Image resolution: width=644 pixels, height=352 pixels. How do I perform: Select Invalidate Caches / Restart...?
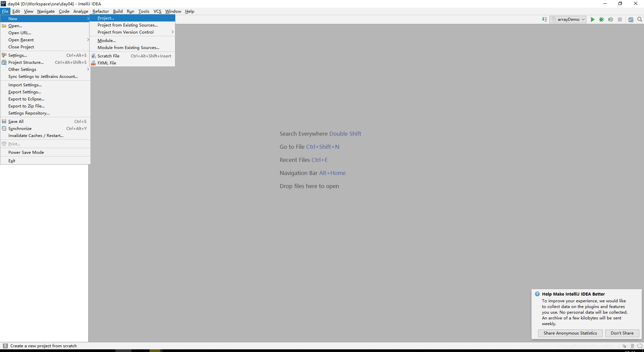45,135
